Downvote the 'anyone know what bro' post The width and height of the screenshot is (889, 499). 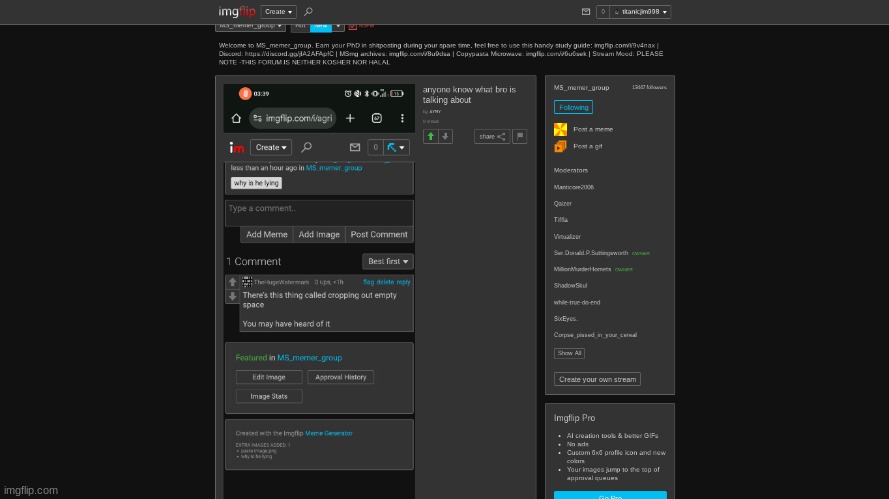point(445,136)
